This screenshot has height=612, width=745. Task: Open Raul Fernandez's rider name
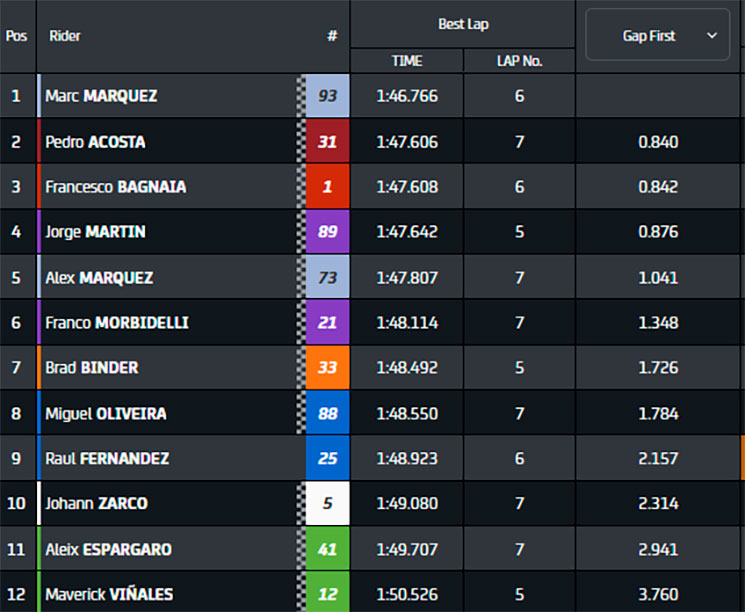coord(107,458)
